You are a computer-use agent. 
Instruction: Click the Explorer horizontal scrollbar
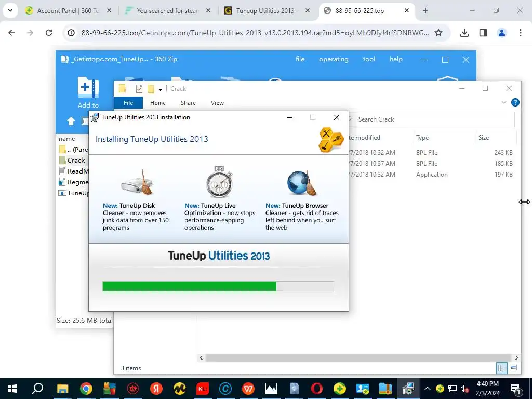point(358,357)
